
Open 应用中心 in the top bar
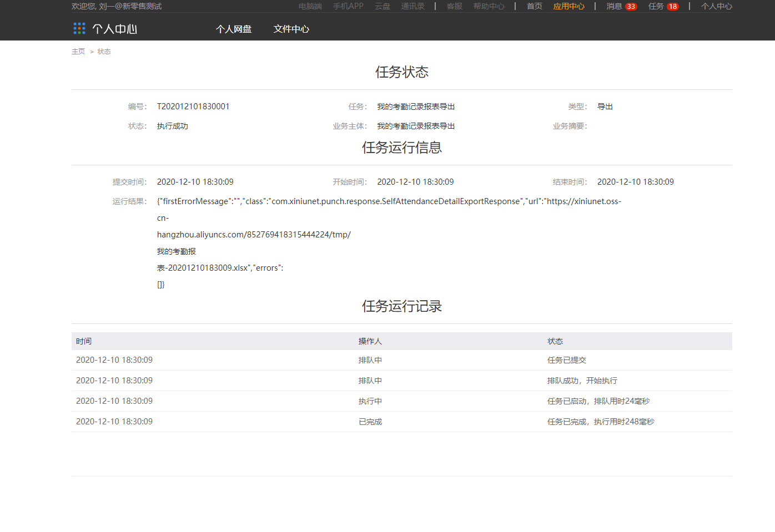(569, 6)
